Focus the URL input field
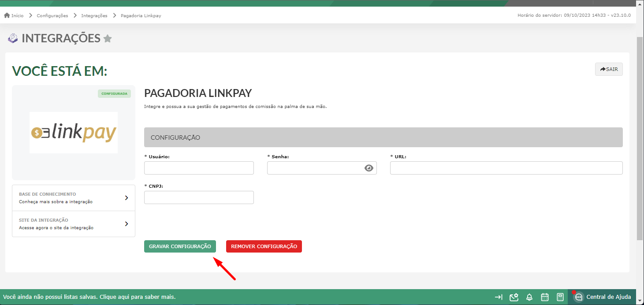This screenshot has width=644, height=305. point(506,168)
